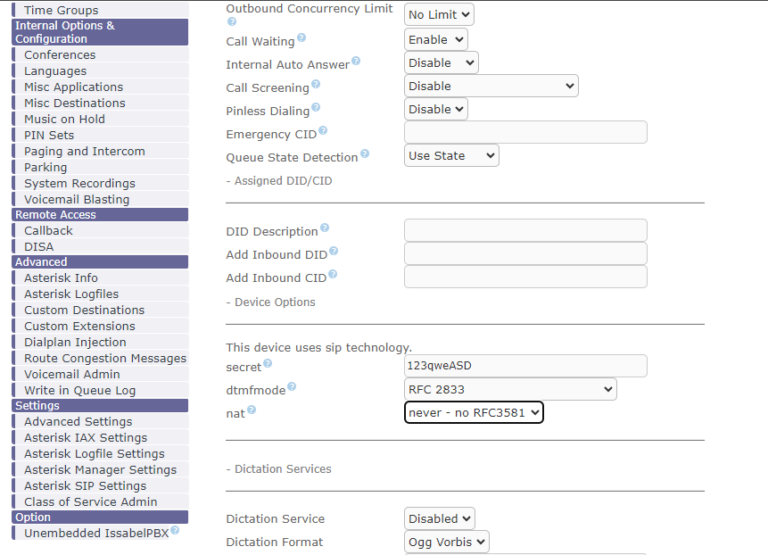Image resolution: width=768 pixels, height=555 pixels.
Task: Open Custom Extensions link
Action: [x=79, y=326]
